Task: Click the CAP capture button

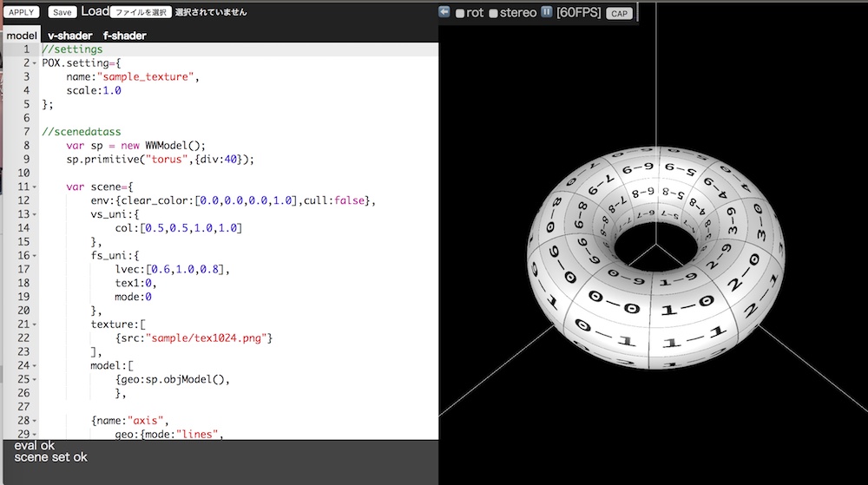Action: 619,13
